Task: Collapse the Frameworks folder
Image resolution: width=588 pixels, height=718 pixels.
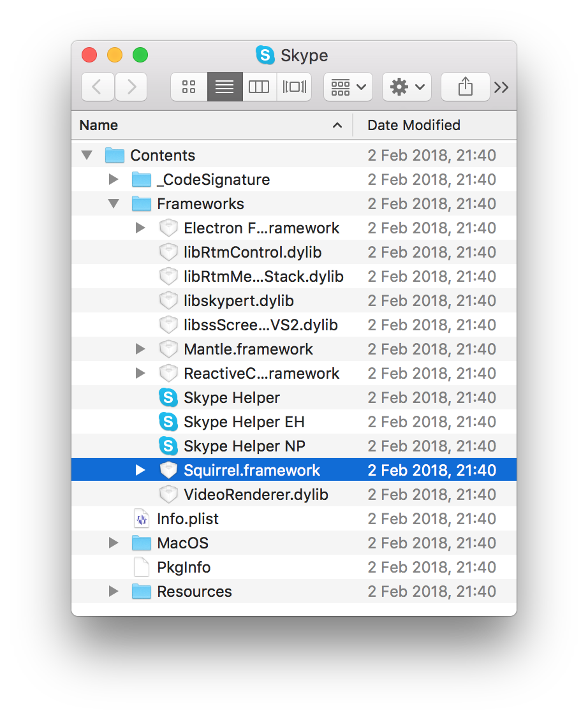Action: point(114,204)
